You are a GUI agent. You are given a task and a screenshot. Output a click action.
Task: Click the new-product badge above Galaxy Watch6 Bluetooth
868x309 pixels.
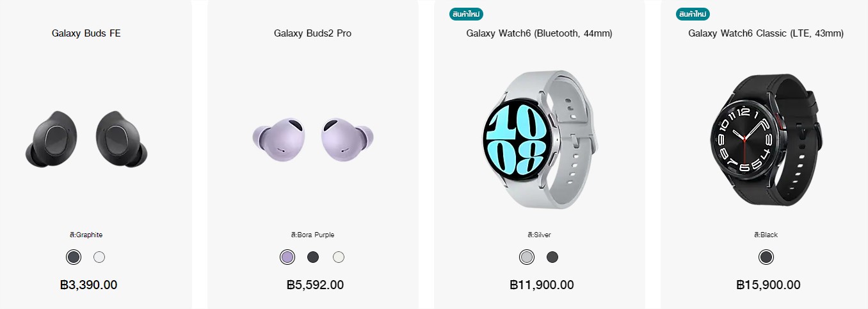pos(467,13)
